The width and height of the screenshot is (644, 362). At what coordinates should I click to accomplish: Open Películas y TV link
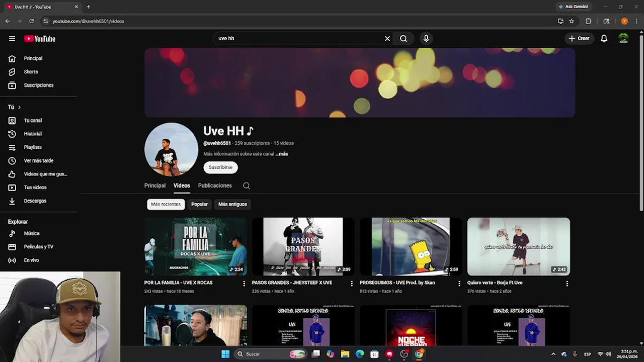pyautogui.click(x=39, y=247)
